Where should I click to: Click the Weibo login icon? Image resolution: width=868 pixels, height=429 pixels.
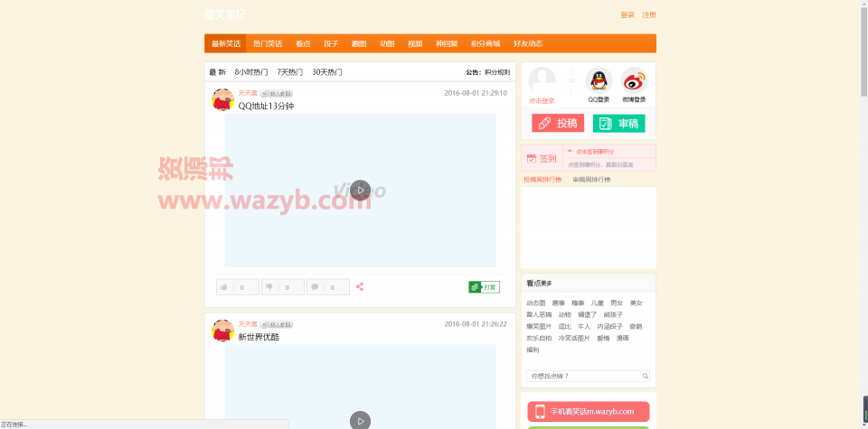634,80
